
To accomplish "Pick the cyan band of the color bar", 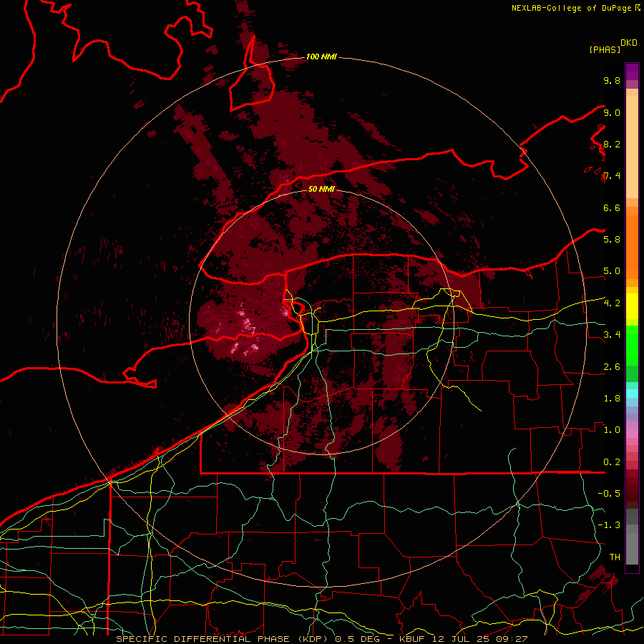I will pyautogui.click(x=632, y=394).
